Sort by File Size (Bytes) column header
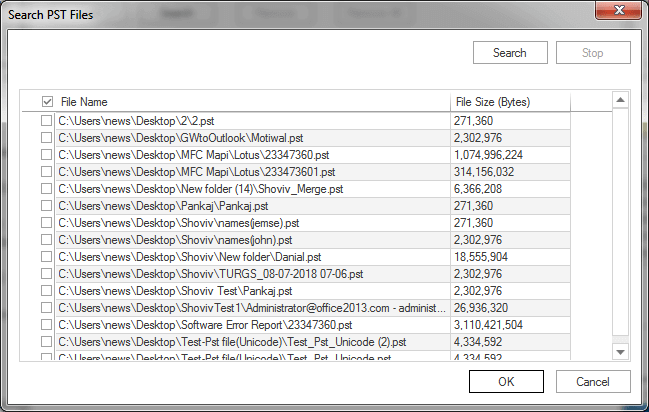 [510, 102]
